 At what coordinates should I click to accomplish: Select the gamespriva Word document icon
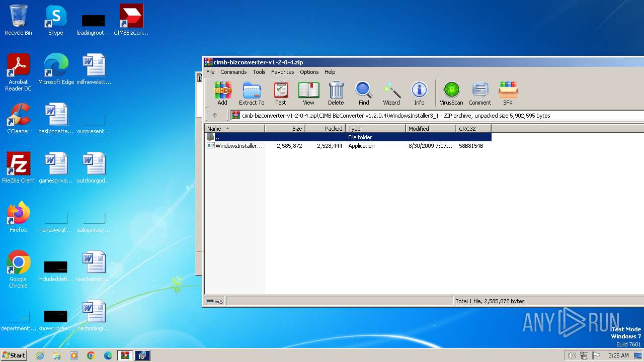point(56,168)
